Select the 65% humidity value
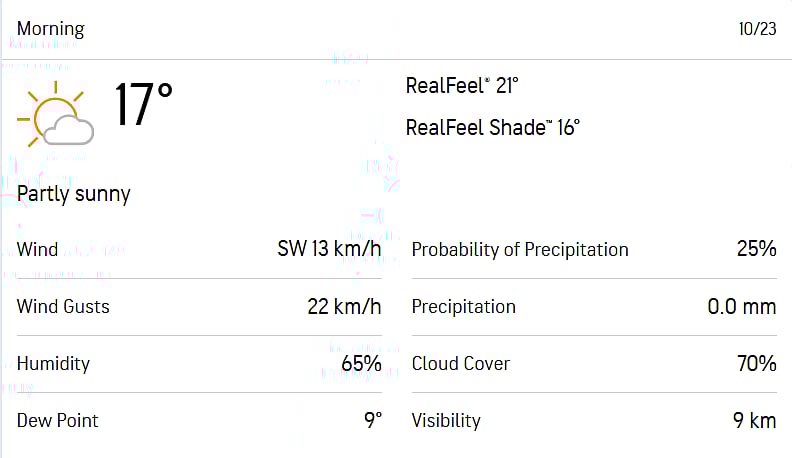The height and width of the screenshot is (458, 792). (x=361, y=363)
